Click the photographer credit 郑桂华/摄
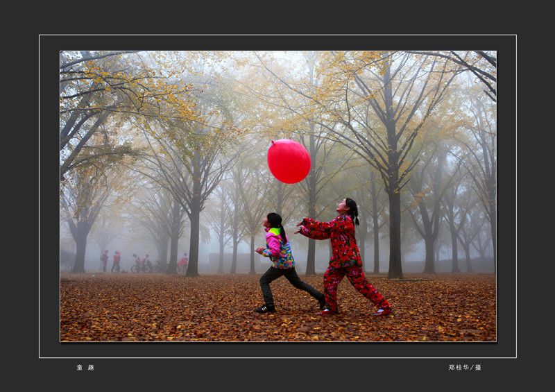 click(464, 368)
